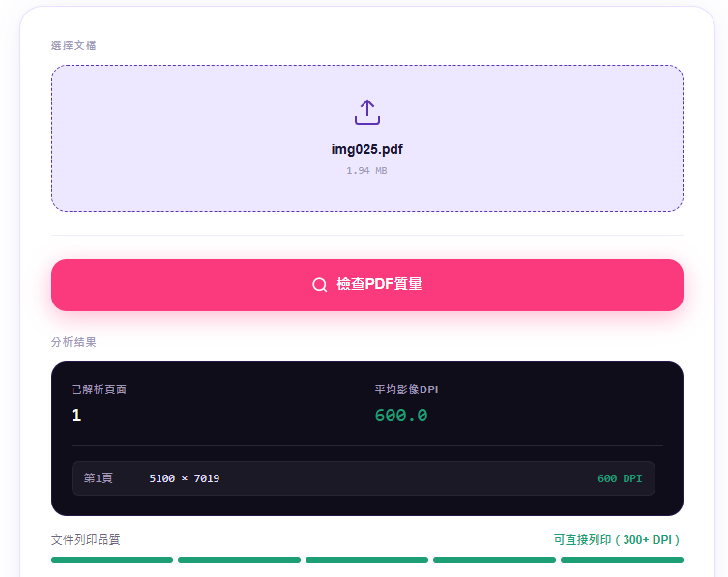Click the 可直接列印 (300+ DPI) status text

[617, 540]
